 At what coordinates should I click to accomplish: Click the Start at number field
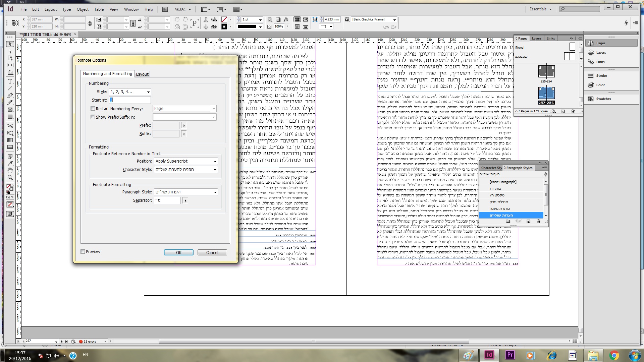point(130,100)
